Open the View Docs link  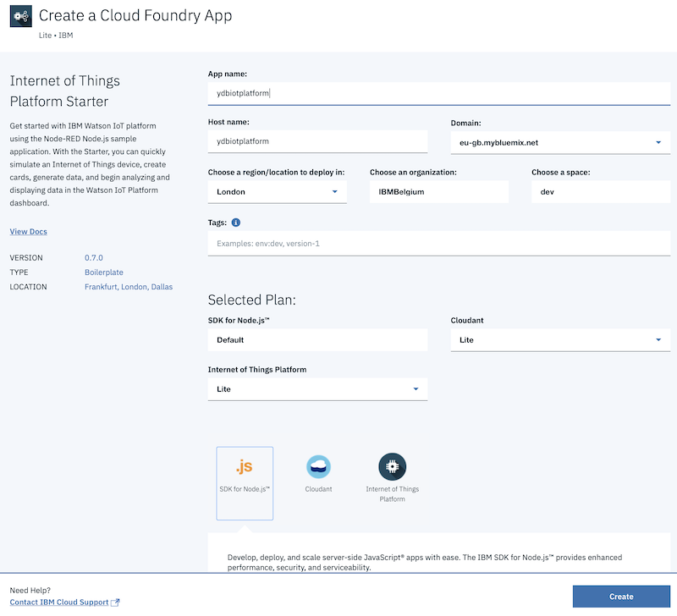pos(29,231)
